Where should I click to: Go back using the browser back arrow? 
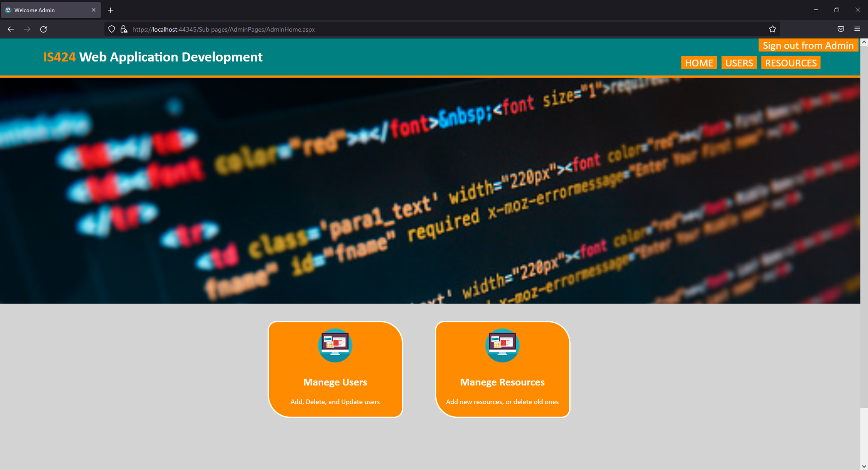(x=11, y=29)
